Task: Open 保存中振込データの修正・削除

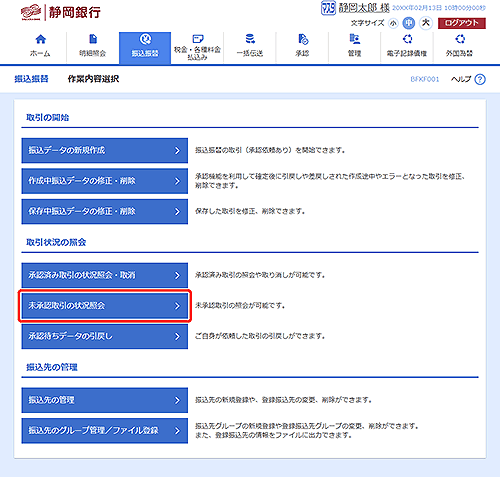Action: tap(105, 212)
